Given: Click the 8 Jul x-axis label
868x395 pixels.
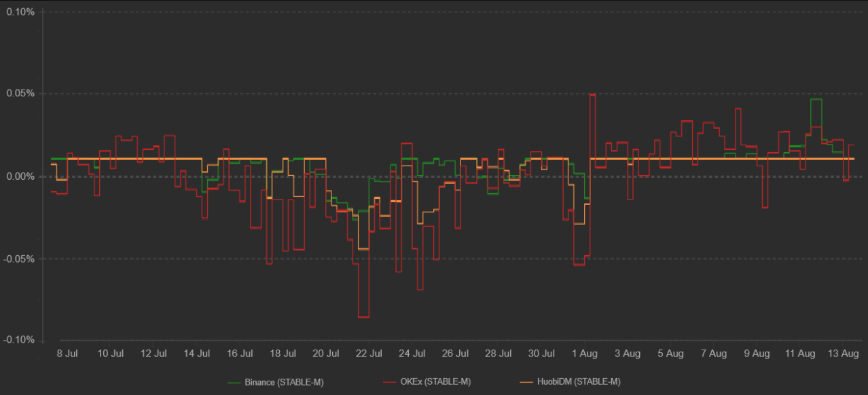Looking at the screenshot, I should [x=67, y=354].
